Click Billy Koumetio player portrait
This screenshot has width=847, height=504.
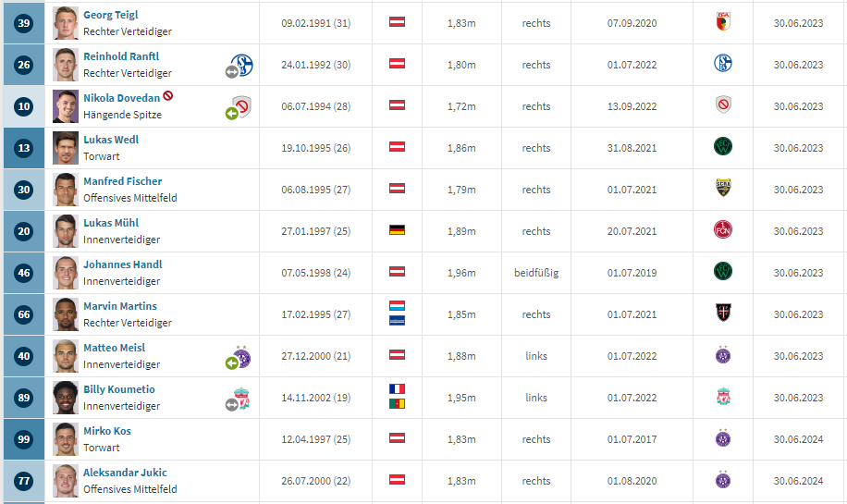(x=66, y=398)
